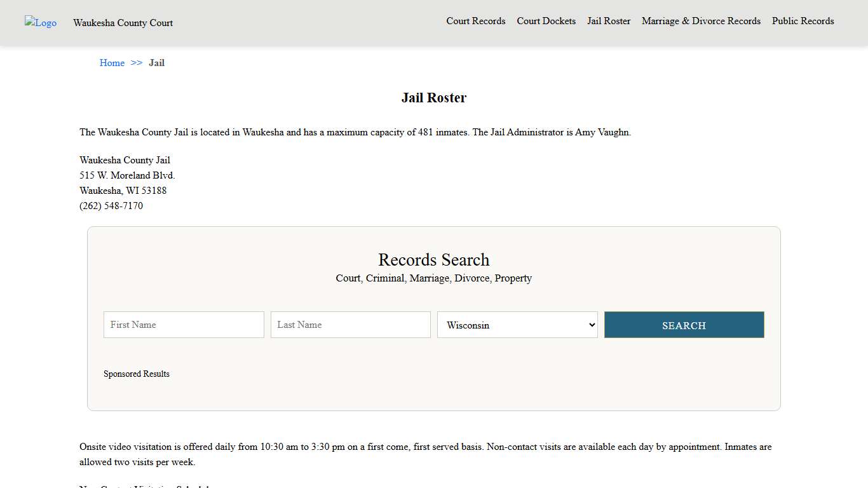Click the Home breadcrumb link

tap(112, 63)
